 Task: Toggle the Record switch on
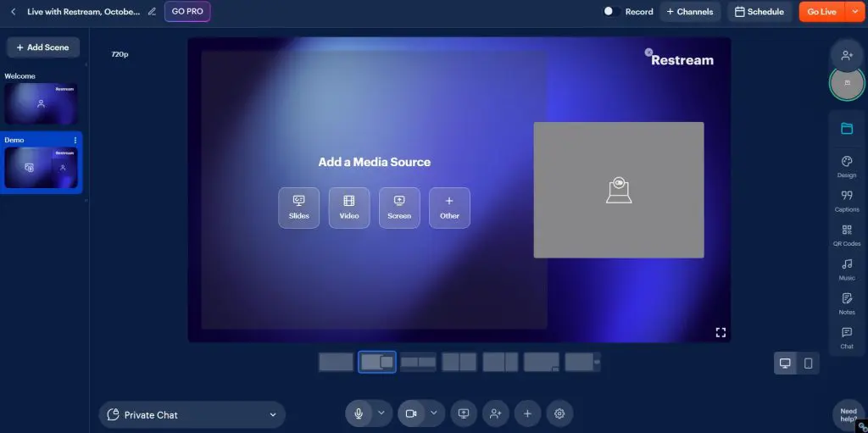611,12
